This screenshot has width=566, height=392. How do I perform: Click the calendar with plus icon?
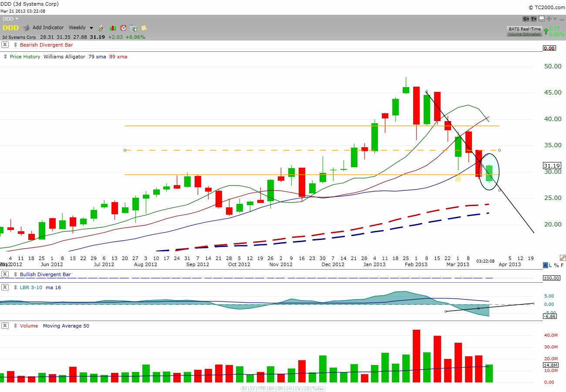point(134,28)
